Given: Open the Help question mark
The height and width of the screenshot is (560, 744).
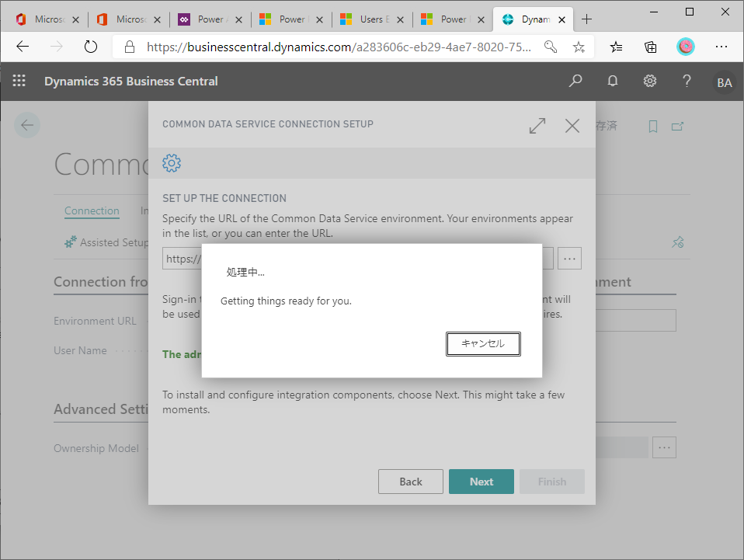Looking at the screenshot, I should pyautogui.click(x=687, y=81).
